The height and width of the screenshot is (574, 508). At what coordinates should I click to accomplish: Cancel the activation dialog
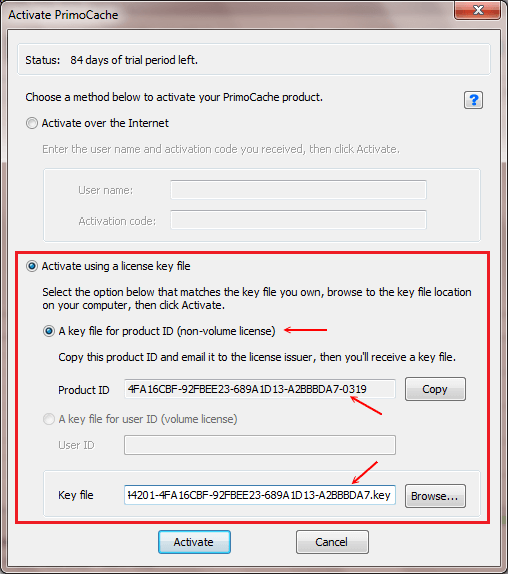[x=332, y=542]
